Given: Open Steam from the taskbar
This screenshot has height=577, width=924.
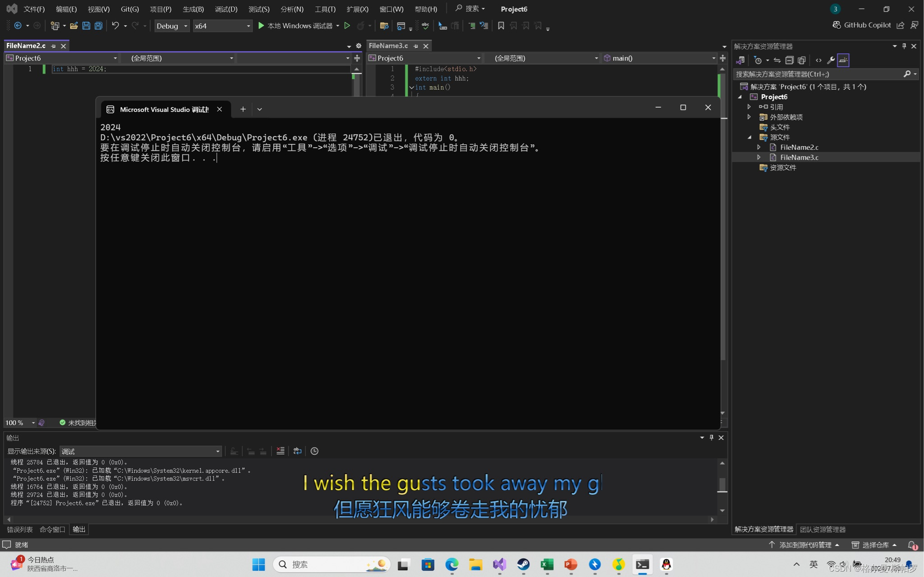Looking at the screenshot, I should [x=523, y=564].
